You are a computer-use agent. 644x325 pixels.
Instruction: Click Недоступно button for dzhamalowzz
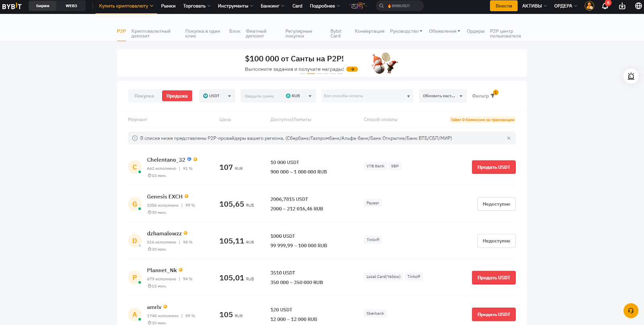click(x=496, y=241)
